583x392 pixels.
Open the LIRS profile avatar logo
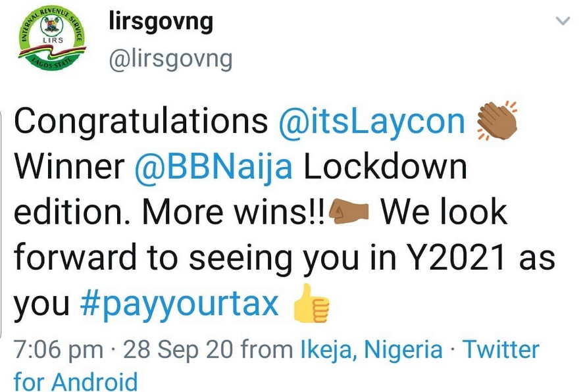[52, 38]
